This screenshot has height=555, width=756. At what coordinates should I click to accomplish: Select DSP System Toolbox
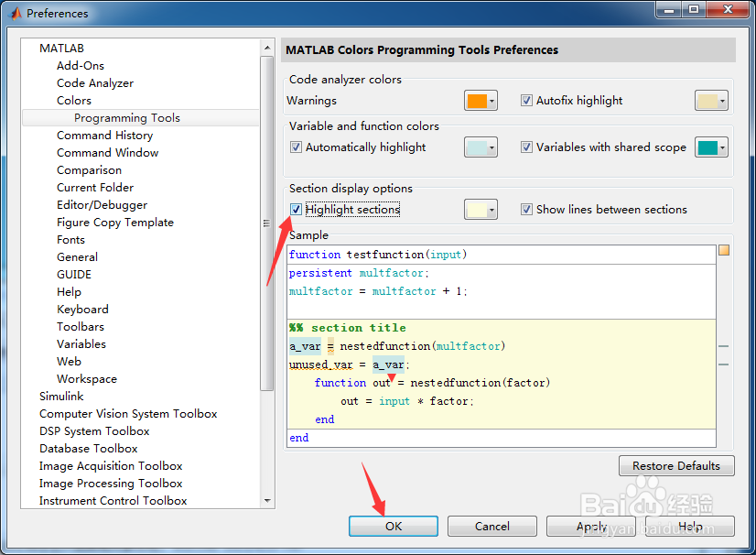(x=94, y=431)
